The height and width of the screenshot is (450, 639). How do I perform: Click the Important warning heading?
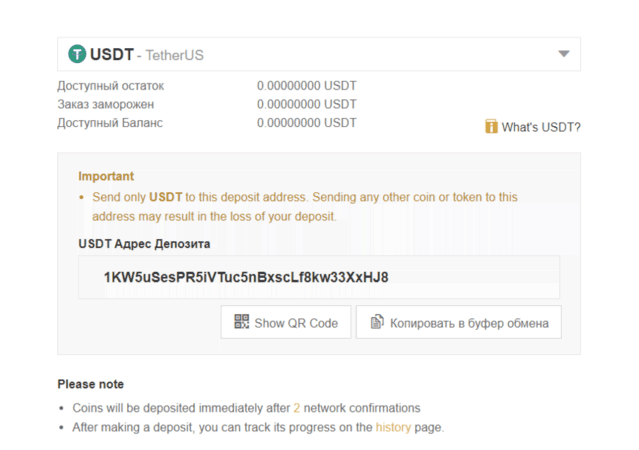(x=106, y=176)
